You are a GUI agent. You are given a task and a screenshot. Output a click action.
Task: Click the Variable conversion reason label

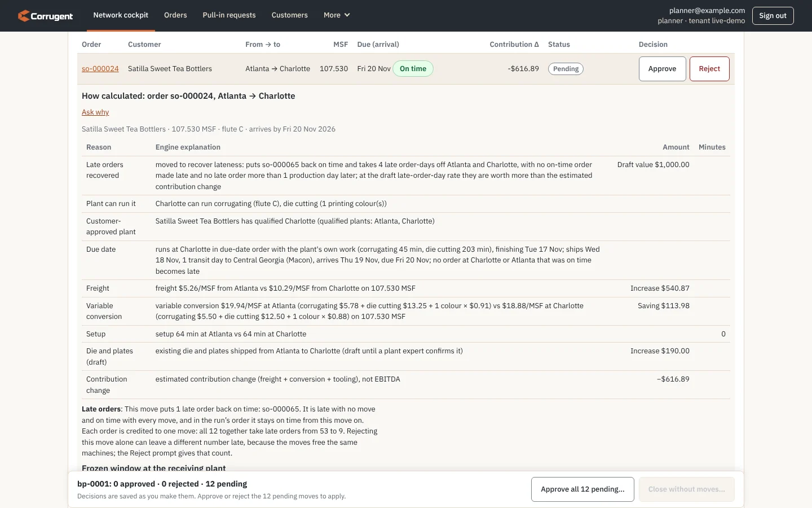click(104, 311)
